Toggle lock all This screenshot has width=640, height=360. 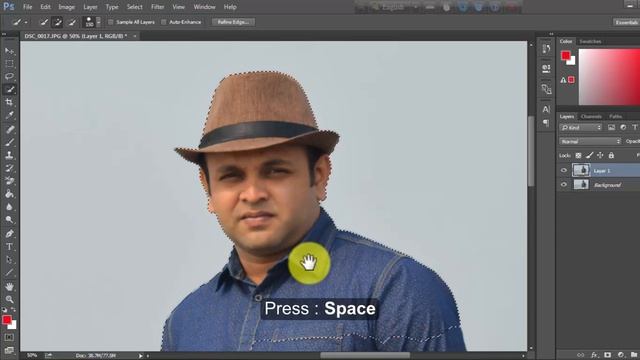(x=611, y=155)
